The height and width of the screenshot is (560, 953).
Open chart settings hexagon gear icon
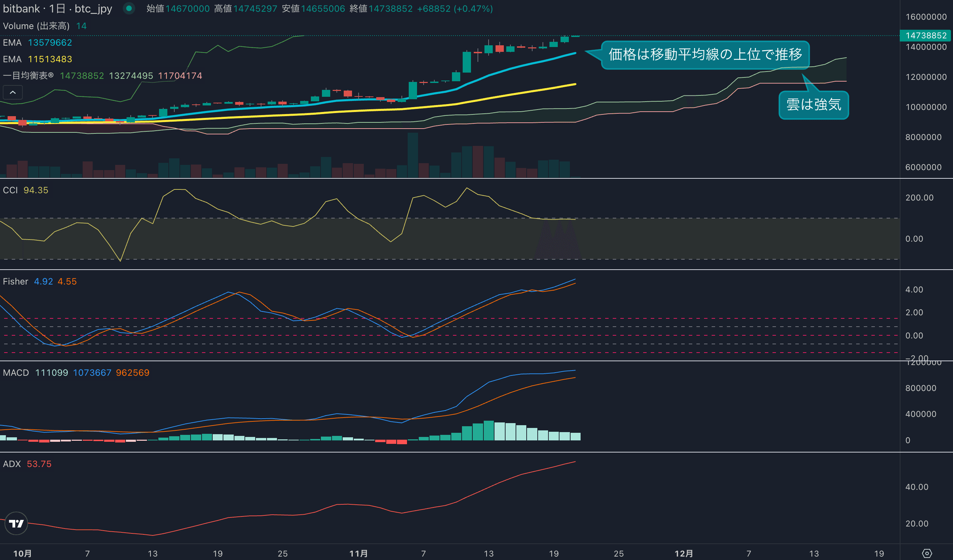coord(927,553)
